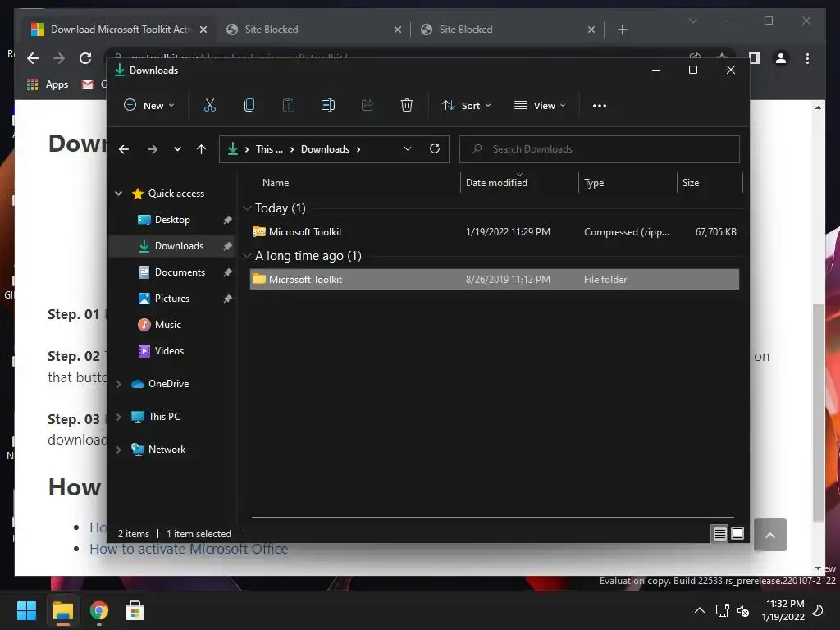Open recent locations dropdown chevron

coord(177,149)
